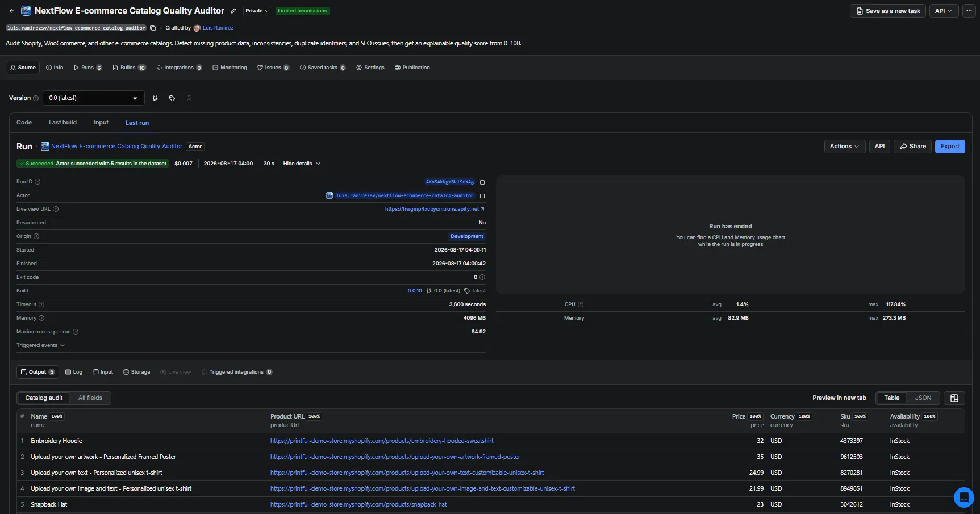This screenshot has width=980, height=514.
Task: Select Triggered integrations tab
Action: (237, 373)
